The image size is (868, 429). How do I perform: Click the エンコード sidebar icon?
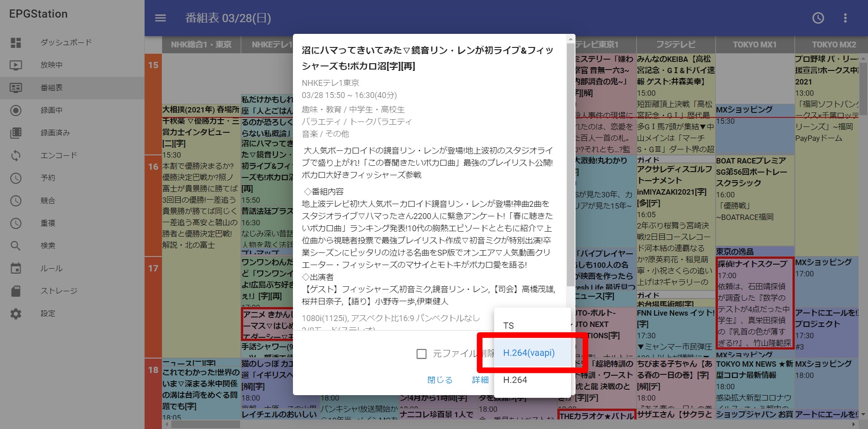click(x=16, y=155)
